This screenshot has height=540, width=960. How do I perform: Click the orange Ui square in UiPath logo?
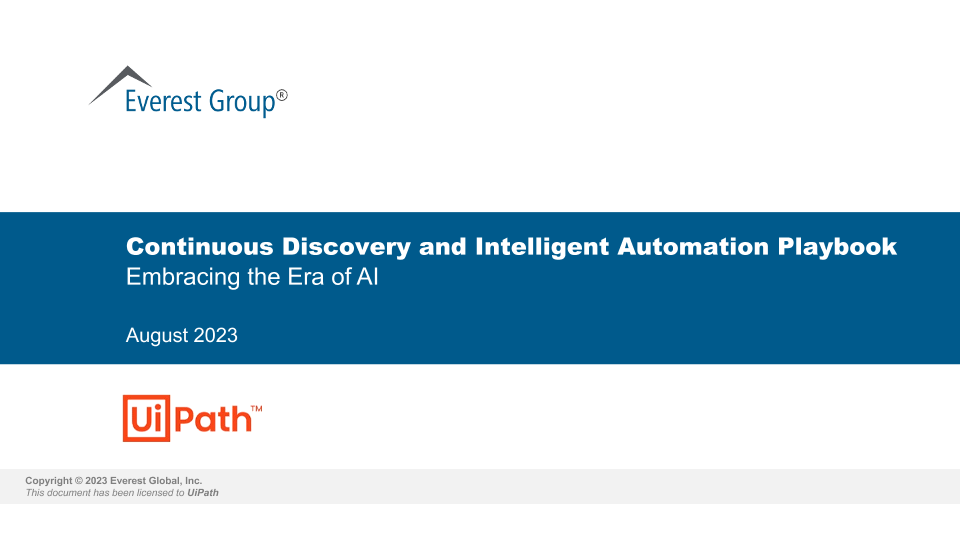[x=142, y=418]
